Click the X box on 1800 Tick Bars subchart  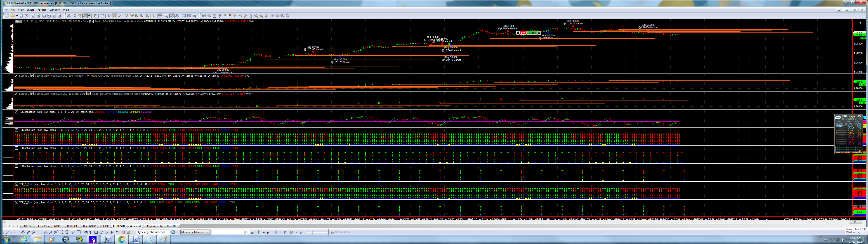[16, 94]
